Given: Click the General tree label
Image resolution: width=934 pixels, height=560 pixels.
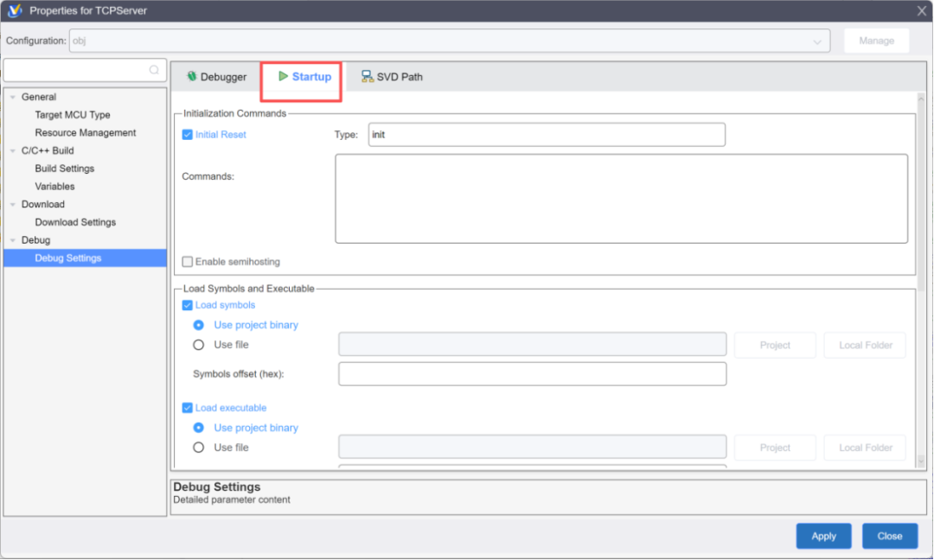Looking at the screenshot, I should pyautogui.click(x=39, y=97).
